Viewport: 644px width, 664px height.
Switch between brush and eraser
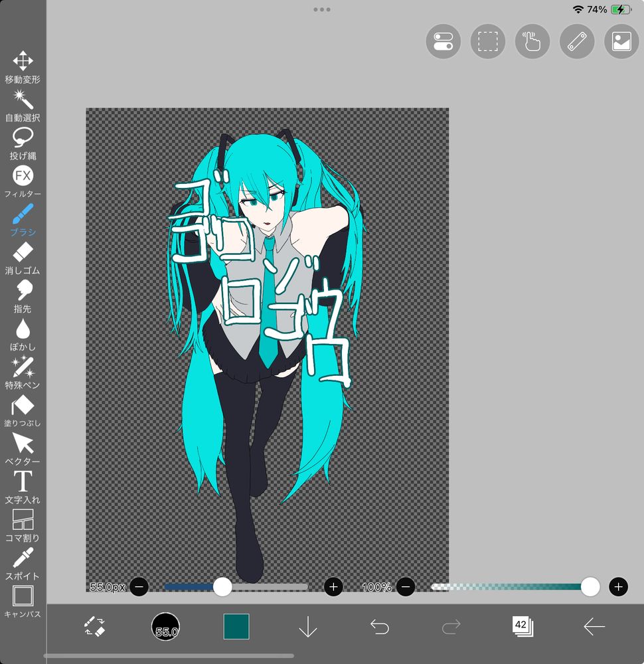coord(94,626)
